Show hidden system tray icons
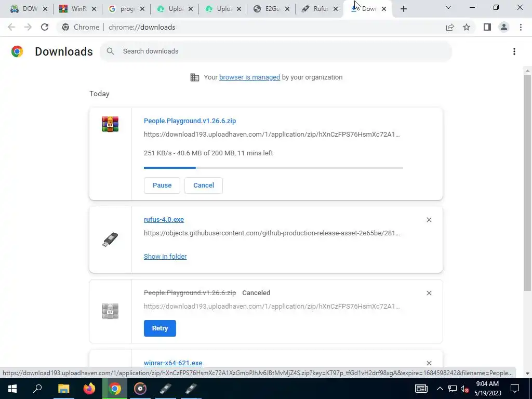 click(440, 389)
